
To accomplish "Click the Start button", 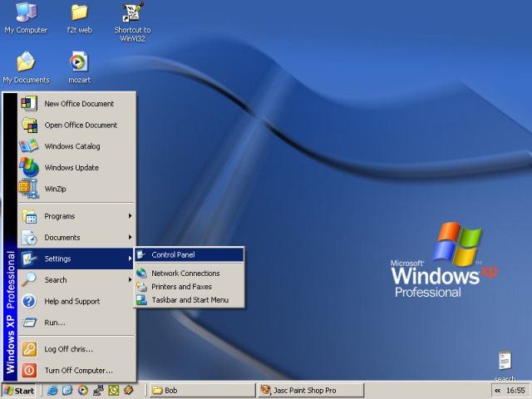I will click(18, 391).
